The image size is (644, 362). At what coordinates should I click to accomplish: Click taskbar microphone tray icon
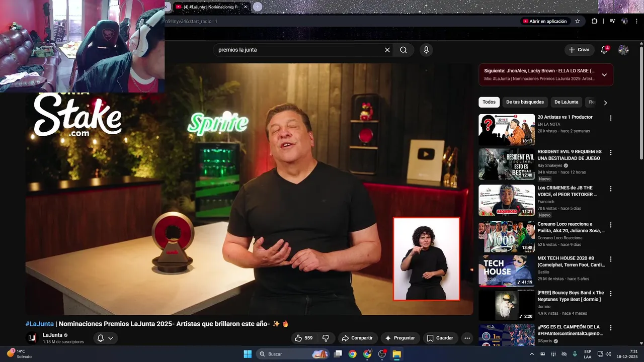tap(575, 354)
